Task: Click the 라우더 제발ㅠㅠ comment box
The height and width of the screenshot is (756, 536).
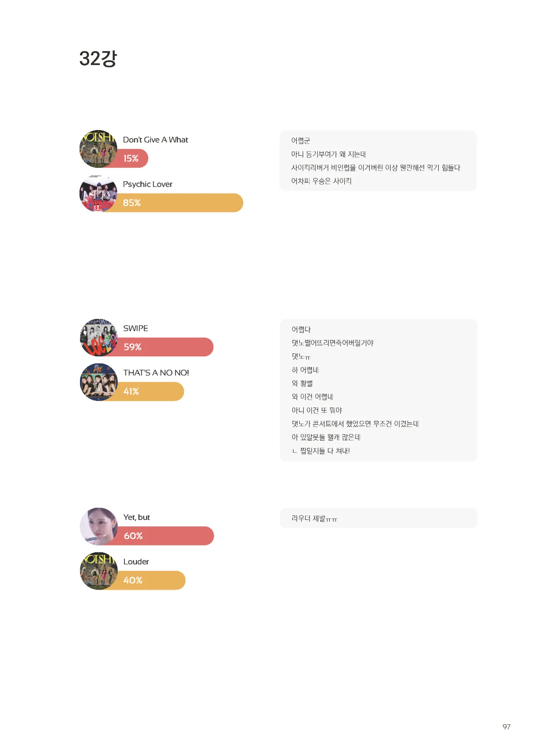Action: coord(378,518)
